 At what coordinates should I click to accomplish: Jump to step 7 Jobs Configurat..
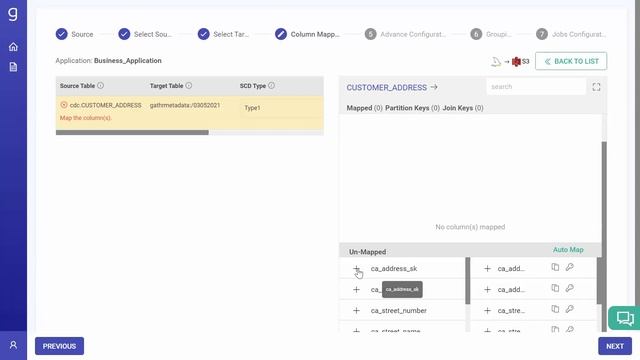[x=571, y=34]
